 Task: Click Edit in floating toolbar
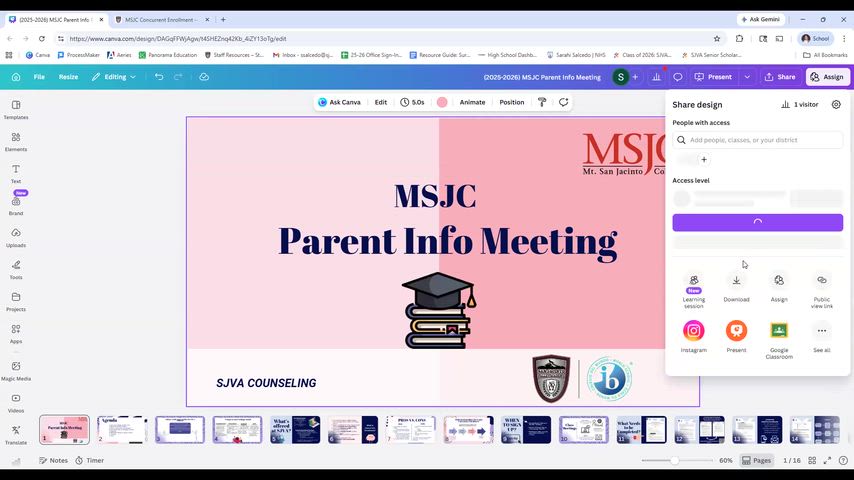[x=381, y=102]
